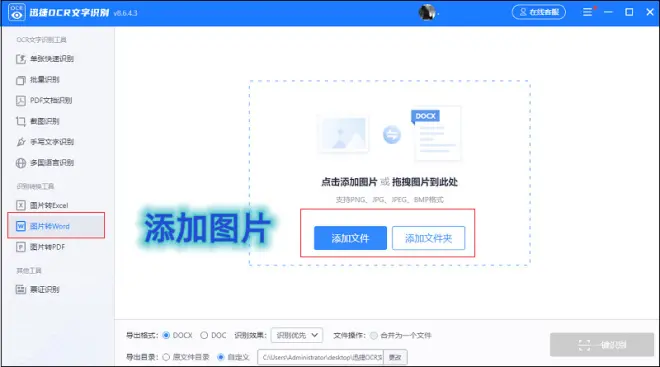Toggle 合并为一个文件 option
The height and width of the screenshot is (367, 660).
[374, 335]
